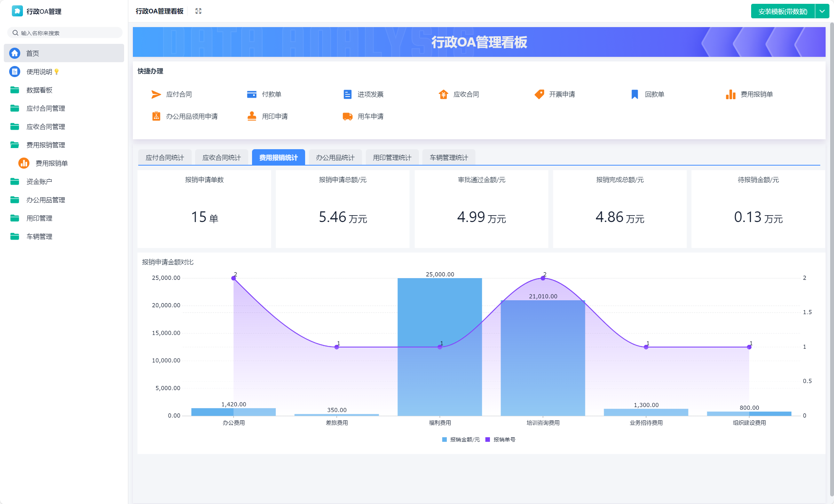The image size is (834, 504).
Task: Switch to the 办公用品统计 tab
Action: click(335, 158)
